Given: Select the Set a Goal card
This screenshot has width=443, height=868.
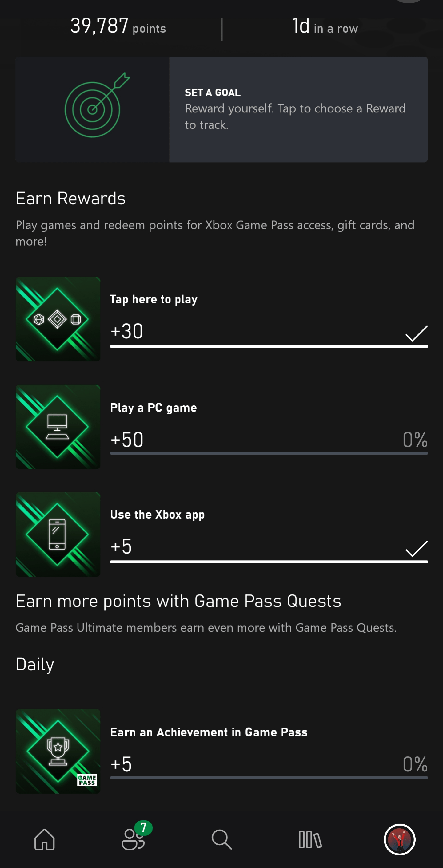Looking at the screenshot, I should click(298, 109).
